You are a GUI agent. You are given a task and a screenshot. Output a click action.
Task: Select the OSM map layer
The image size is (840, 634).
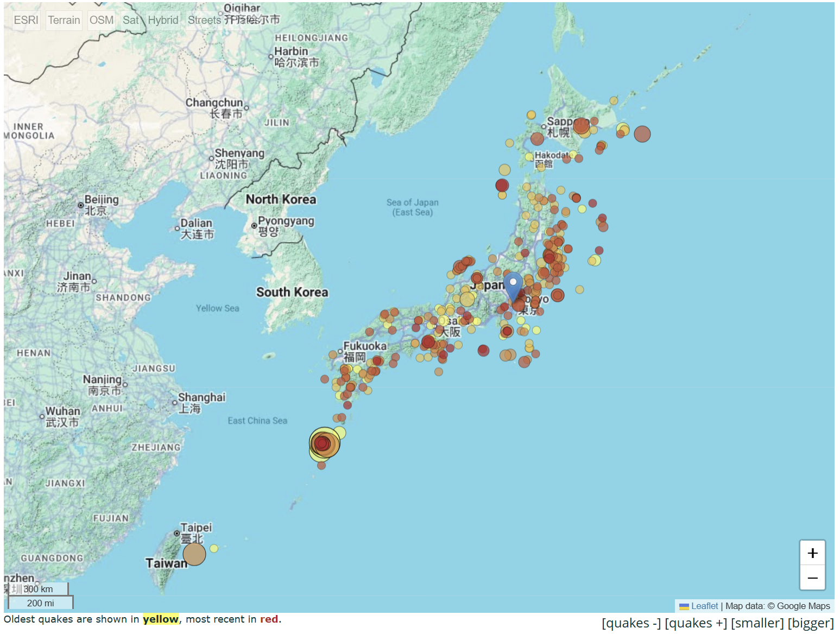tap(102, 20)
